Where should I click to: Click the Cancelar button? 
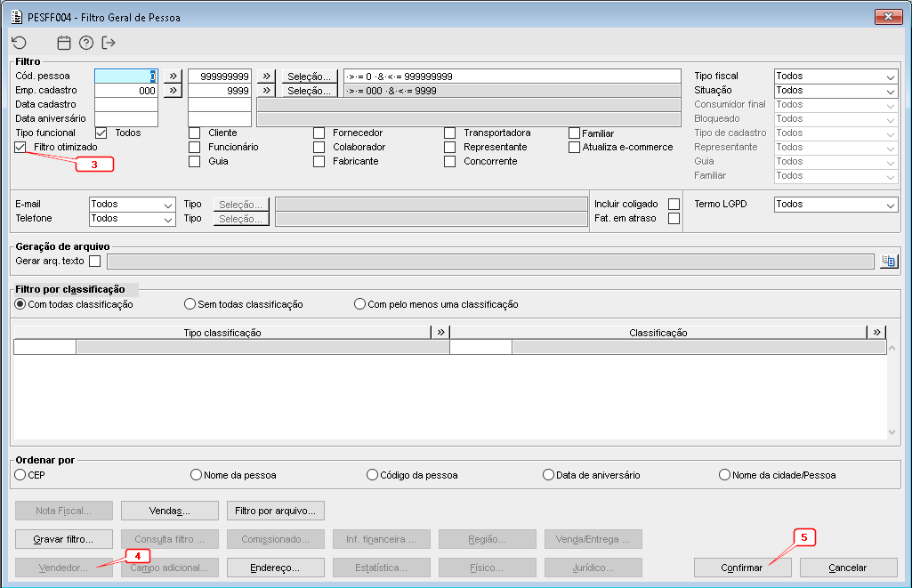pos(848,568)
